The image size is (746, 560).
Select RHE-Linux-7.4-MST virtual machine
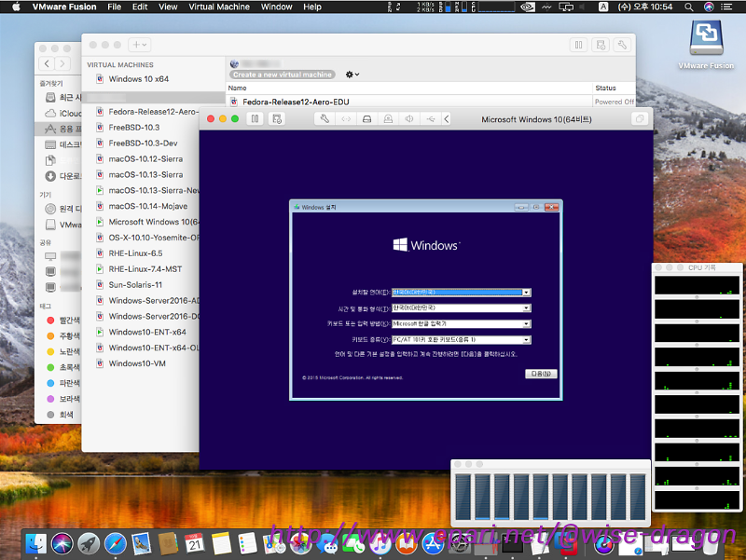point(145,269)
